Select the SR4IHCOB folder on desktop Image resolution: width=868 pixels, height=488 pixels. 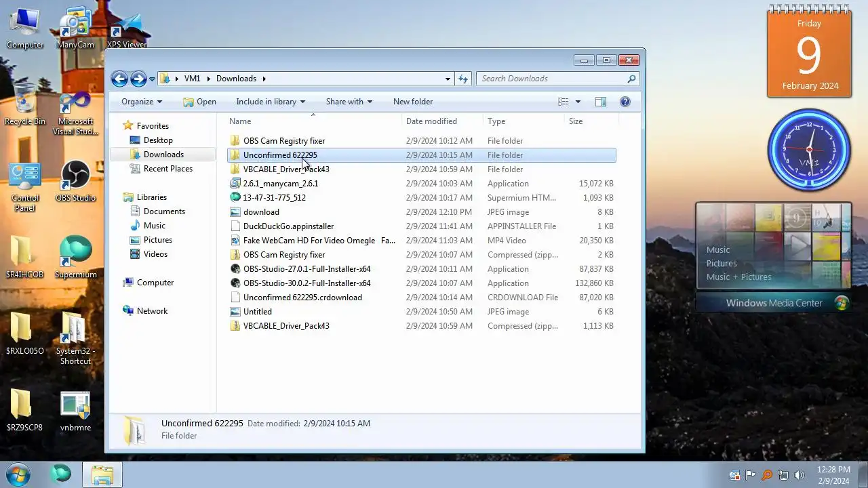(25, 258)
